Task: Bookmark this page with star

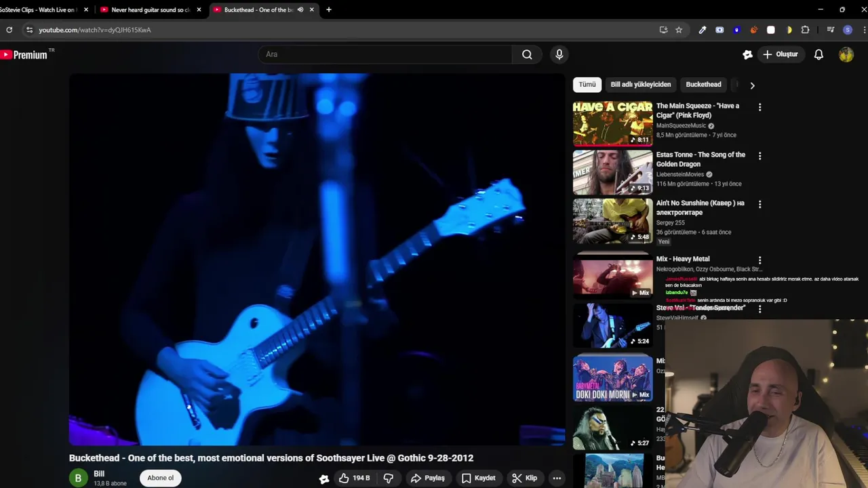Action: [x=679, y=30]
